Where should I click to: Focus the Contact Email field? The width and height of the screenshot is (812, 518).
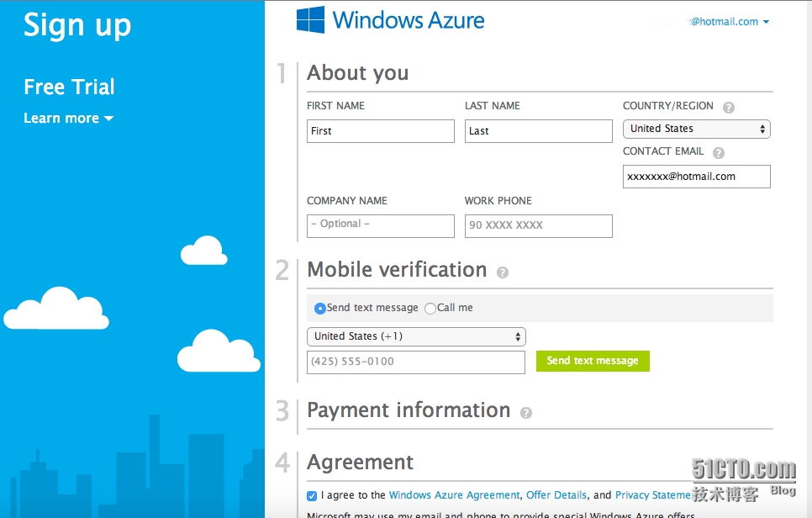click(x=697, y=177)
